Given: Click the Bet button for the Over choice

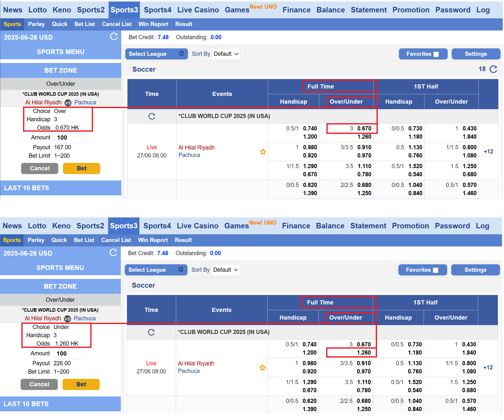Looking at the screenshot, I should (x=82, y=168).
